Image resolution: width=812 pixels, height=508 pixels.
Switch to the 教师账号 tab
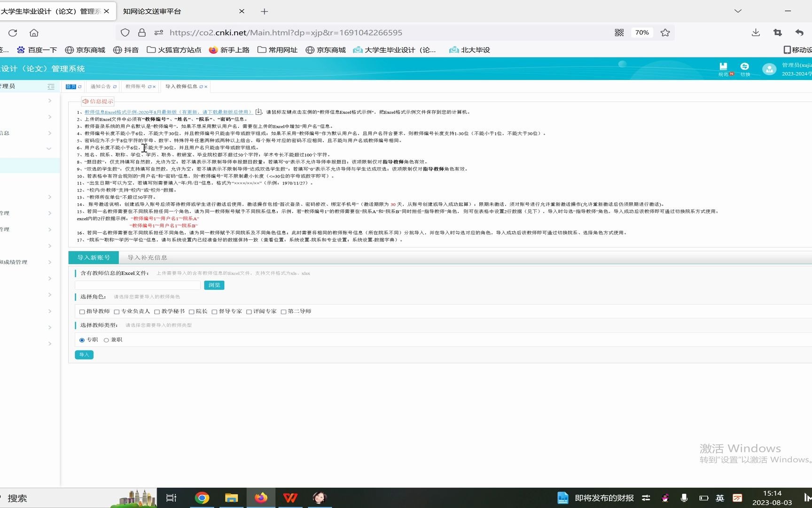137,86
